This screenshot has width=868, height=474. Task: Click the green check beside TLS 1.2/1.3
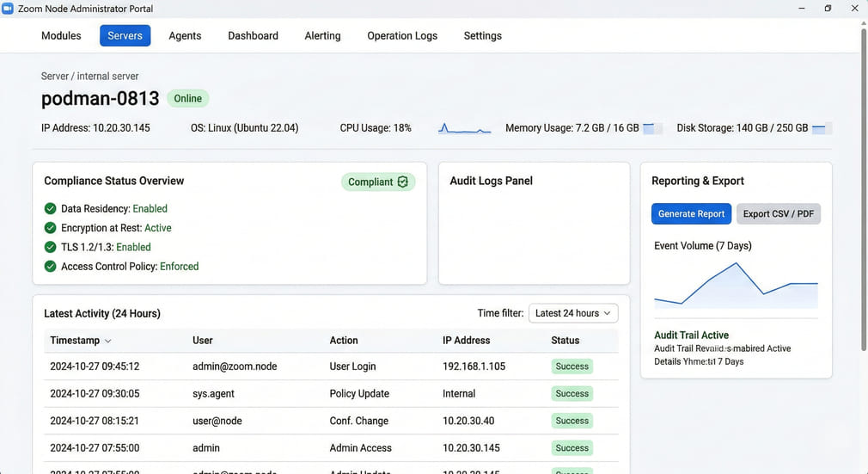click(x=50, y=247)
